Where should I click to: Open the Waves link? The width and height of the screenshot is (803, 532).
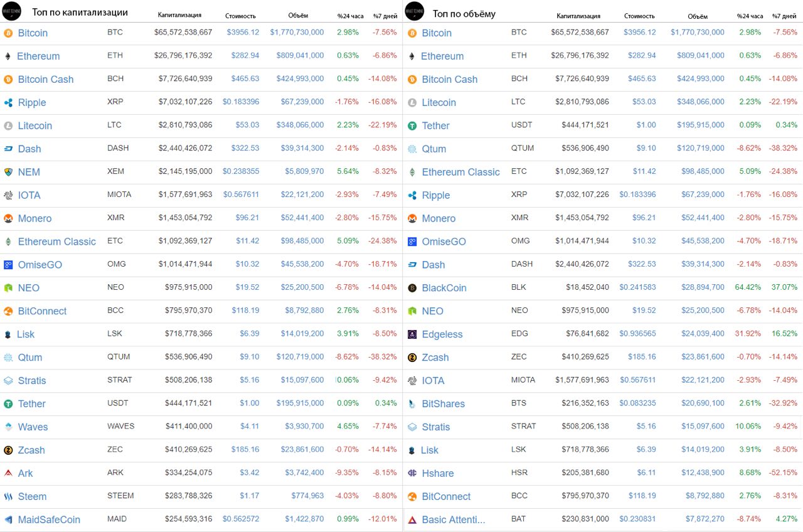pyautogui.click(x=33, y=427)
